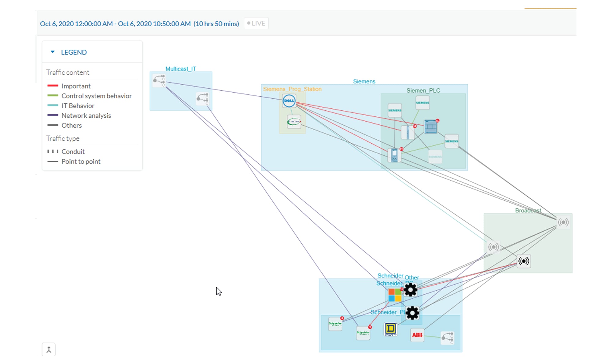This screenshot has width=612, height=364.
Task: Click the Multicast_IT node linked to Dell
Action: point(159,80)
